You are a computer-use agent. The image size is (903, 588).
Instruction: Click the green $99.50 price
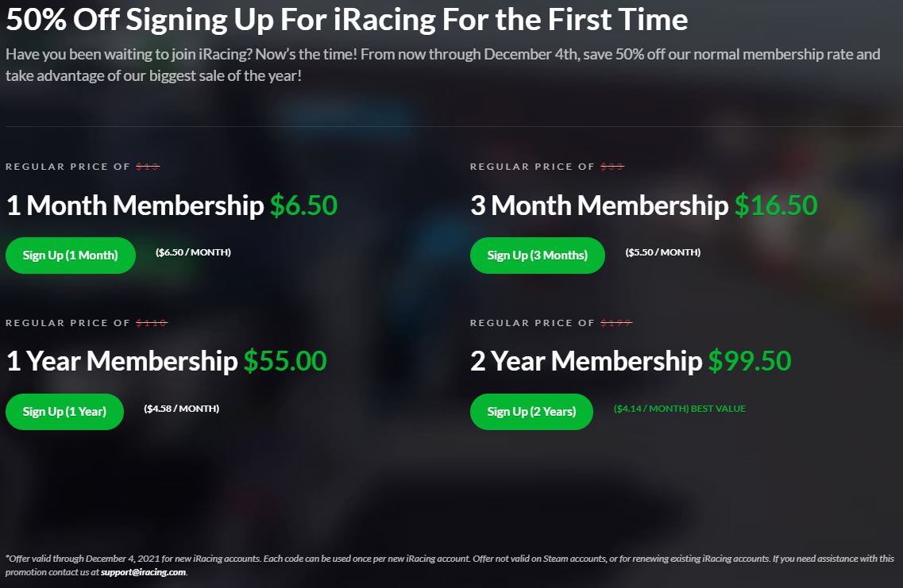tap(750, 362)
